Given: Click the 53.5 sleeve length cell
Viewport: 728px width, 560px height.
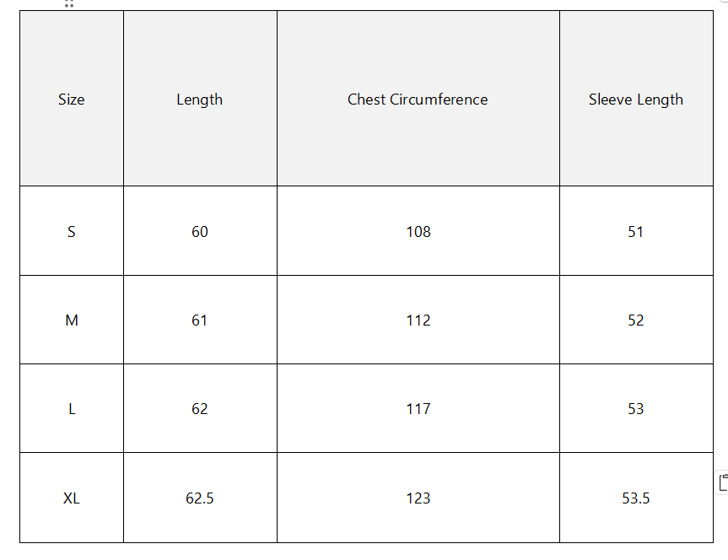Looking at the screenshot, I should click(636, 498).
